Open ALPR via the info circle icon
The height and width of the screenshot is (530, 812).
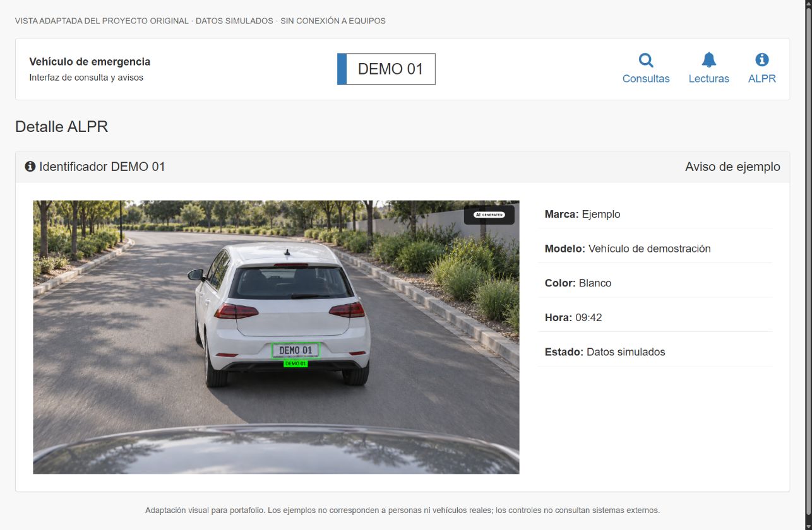coord(762,60)
